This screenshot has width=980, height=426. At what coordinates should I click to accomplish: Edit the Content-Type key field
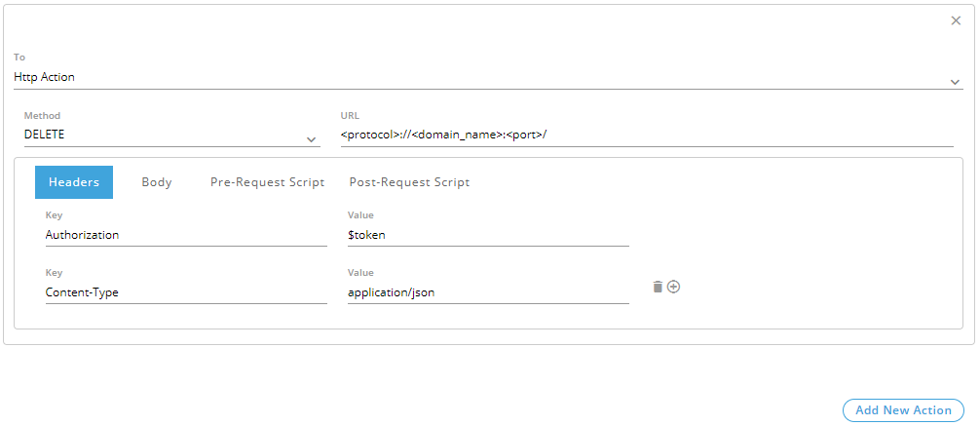[x=186, y=292]
